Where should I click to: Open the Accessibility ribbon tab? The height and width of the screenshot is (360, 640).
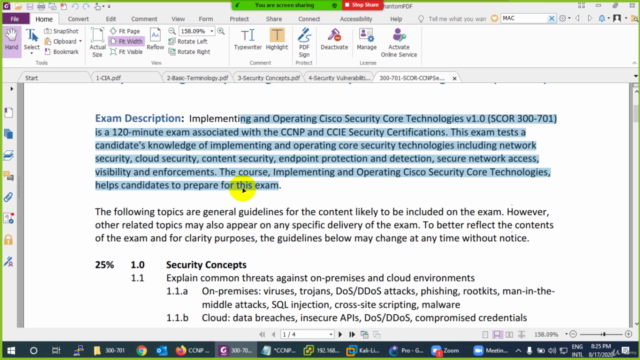click(356, 19)
